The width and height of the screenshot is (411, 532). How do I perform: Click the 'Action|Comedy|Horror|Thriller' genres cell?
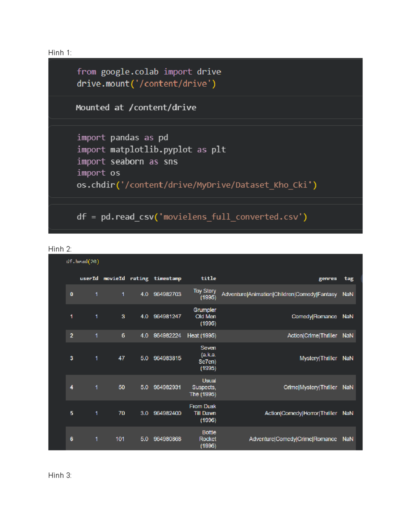pyautogui.click(x=301, y=413)
